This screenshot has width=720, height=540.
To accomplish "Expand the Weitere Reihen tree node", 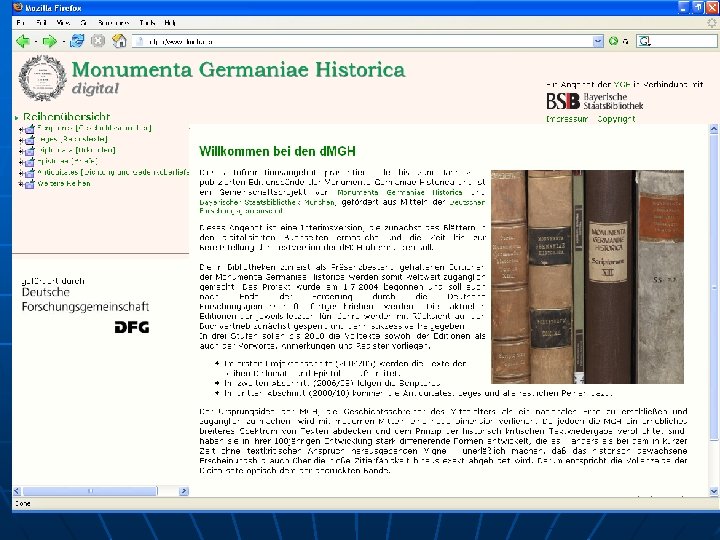I will click(21, 185).
